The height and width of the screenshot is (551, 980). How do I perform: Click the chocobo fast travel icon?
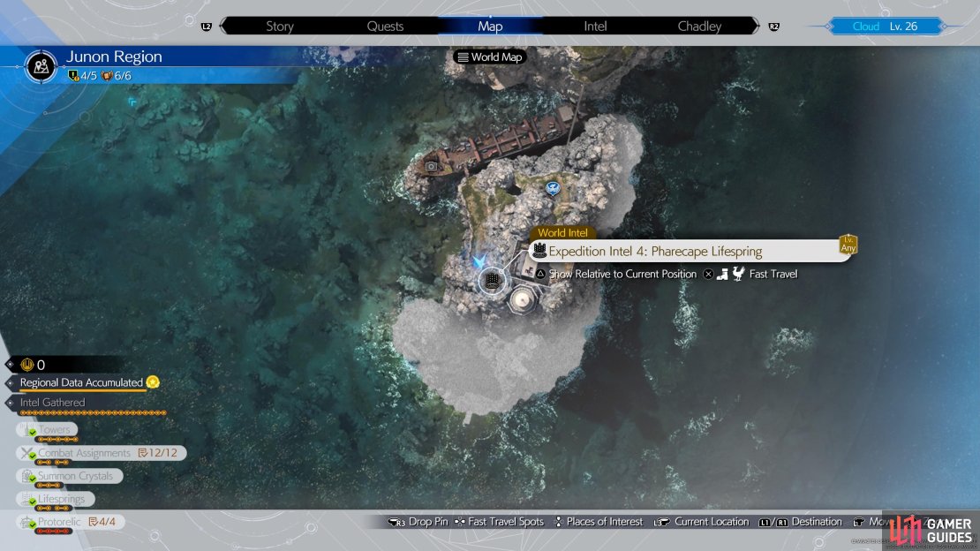(739, 274)
